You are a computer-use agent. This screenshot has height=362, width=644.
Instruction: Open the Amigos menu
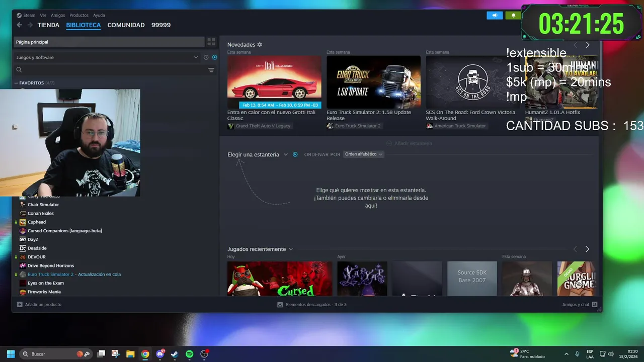(58, 15)
